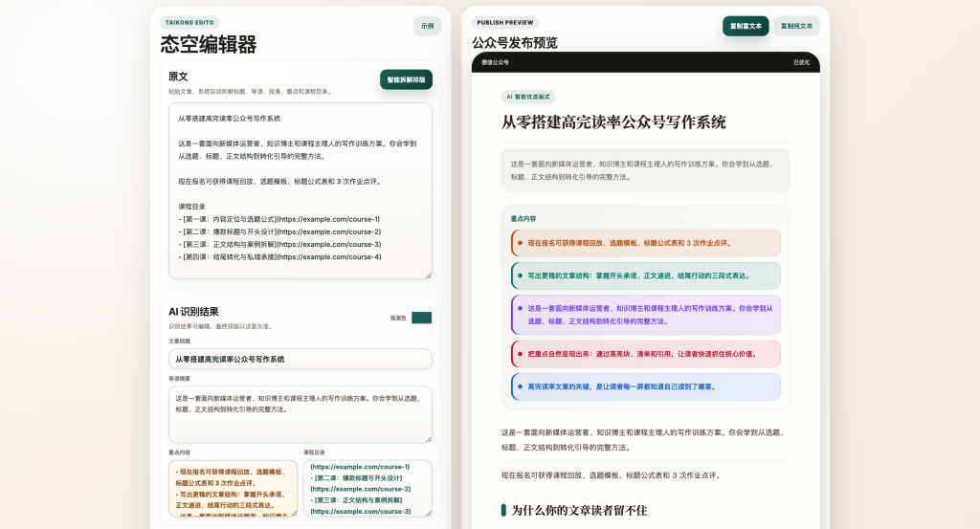This screenshot has height=529, width=980.
Task: Click the 重点内容 label in preview card
Action: click(523, 219)
